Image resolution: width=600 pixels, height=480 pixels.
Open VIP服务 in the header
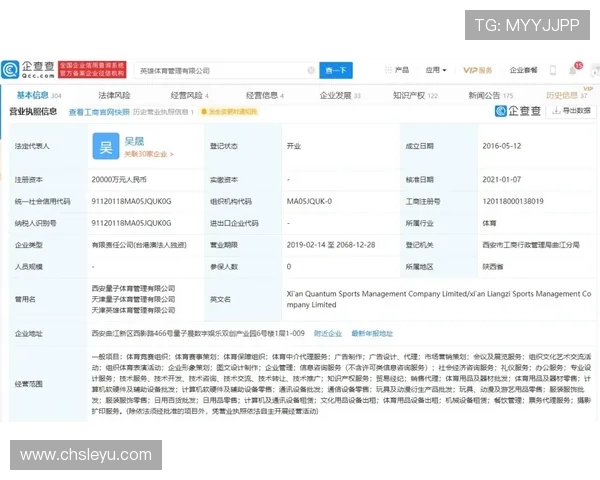pos(478,70)
